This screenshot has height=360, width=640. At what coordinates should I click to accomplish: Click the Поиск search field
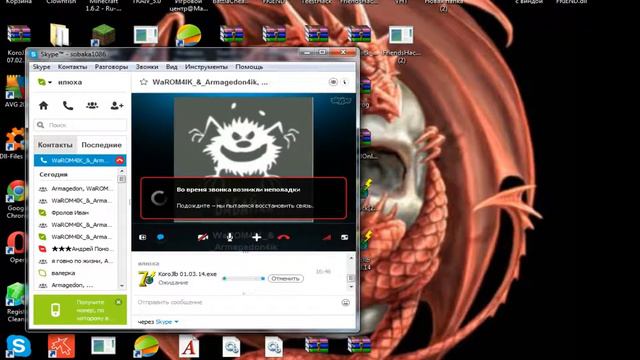tap(80, 125)
